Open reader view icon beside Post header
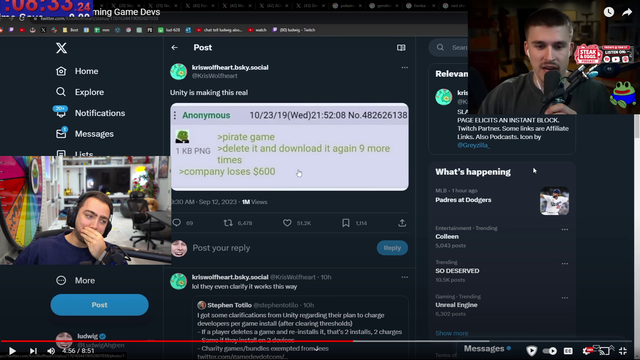Screen dimensions: 640x360 click(401, 48)
